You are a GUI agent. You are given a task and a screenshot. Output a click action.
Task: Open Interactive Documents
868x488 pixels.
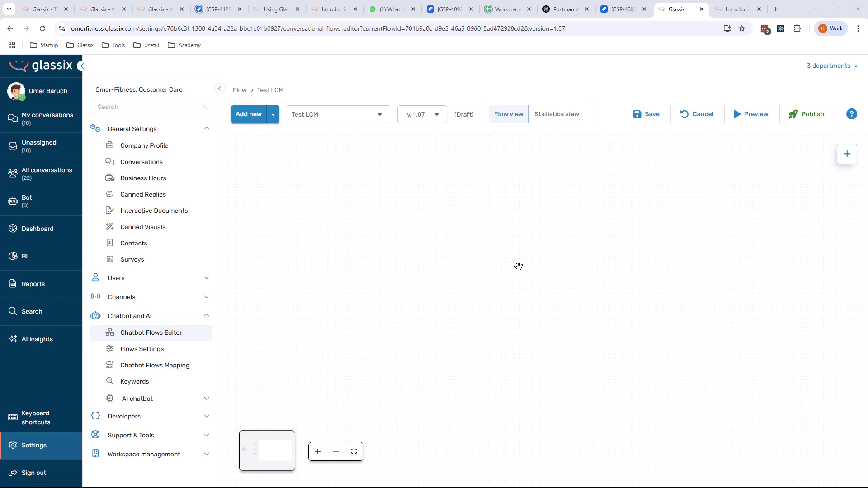151,211
